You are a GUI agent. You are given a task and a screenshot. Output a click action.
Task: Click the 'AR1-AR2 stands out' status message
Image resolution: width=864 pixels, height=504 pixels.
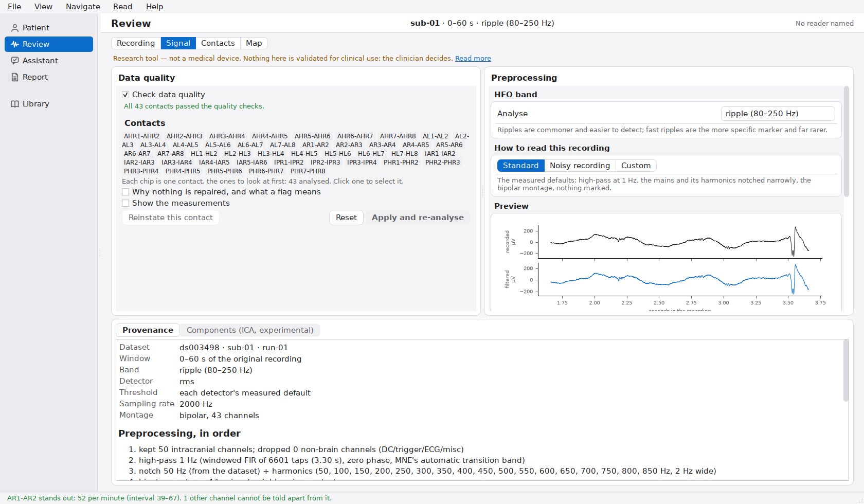169,498
